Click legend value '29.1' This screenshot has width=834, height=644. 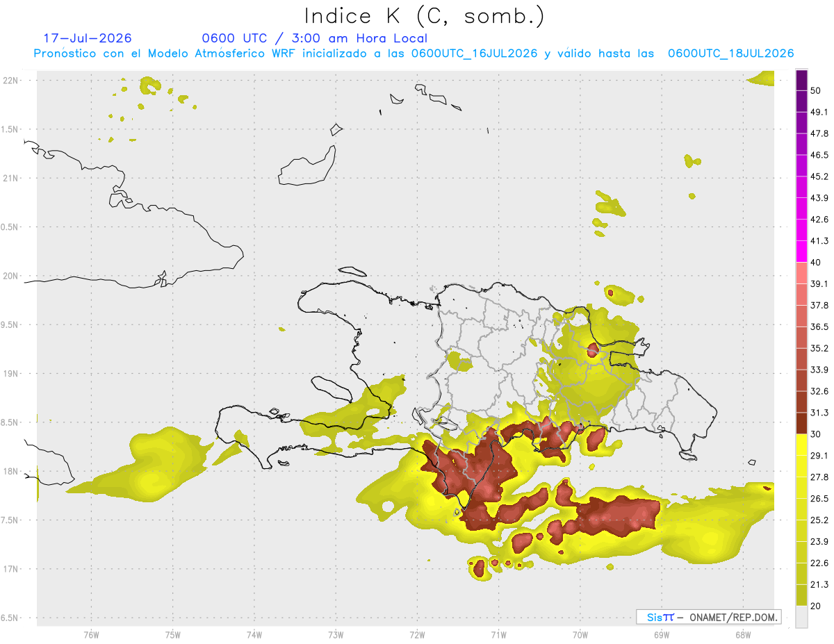[819, 456]
